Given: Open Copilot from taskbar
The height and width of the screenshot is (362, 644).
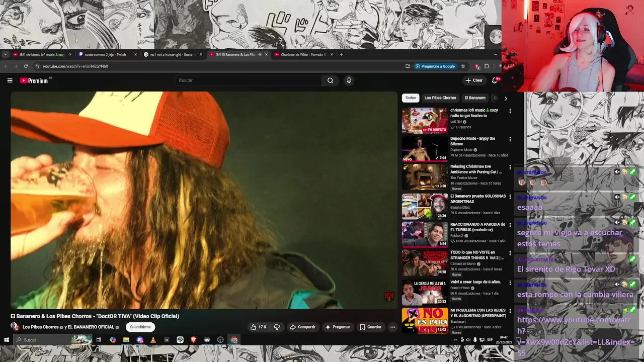Looking at the screenshot, I should [112, 340].
